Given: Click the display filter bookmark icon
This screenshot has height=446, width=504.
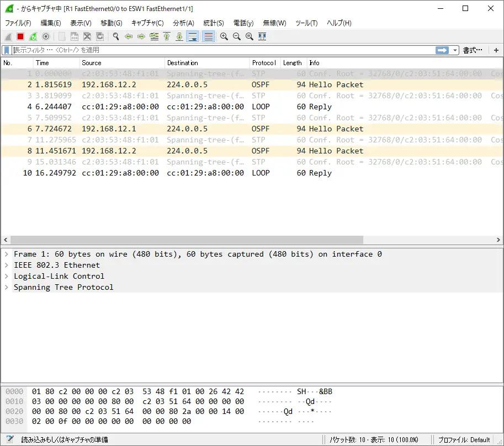Looking at the screenshot, I should (7, 50).
